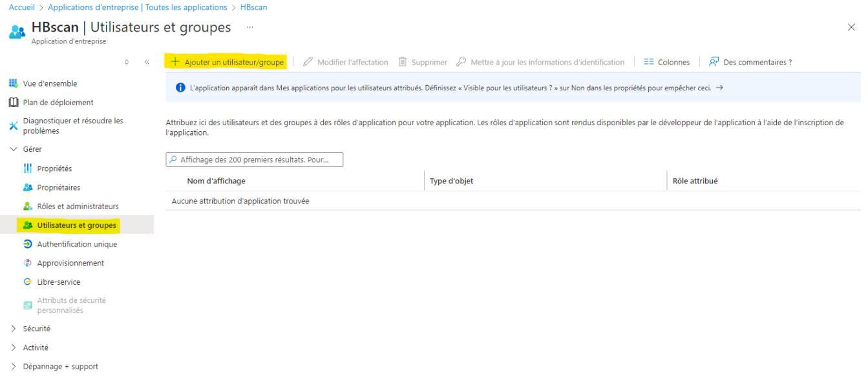
Task: Click the Libre-service icon
Action: pyautogui.click(x=27, y=281)
